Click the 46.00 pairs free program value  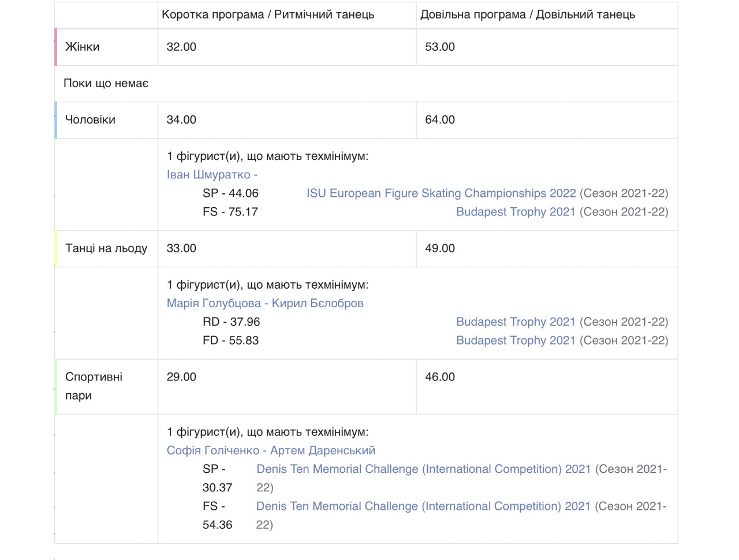click(x=440, y=377)
